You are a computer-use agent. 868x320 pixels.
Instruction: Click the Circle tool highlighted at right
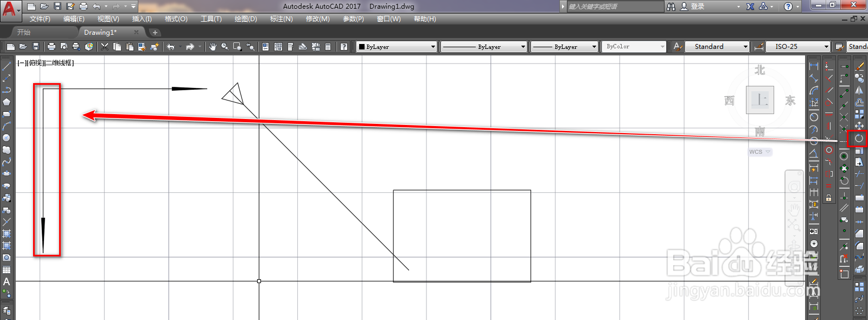[x=859, y=138]
